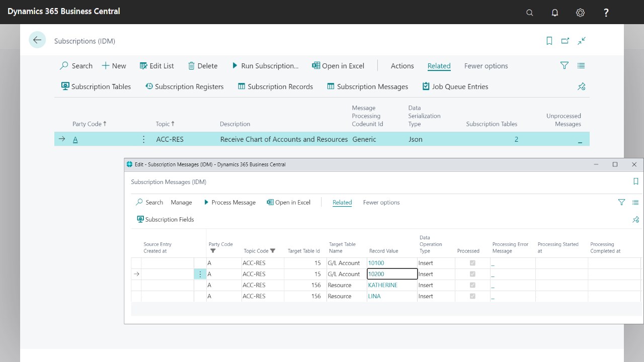Search in Subscription Messages window
644x362 pixels.
pyautogui.click(x=149, y=202)
